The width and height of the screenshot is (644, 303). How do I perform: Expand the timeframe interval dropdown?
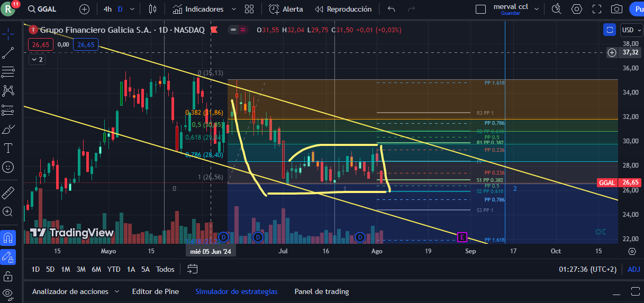coord(132,9)
